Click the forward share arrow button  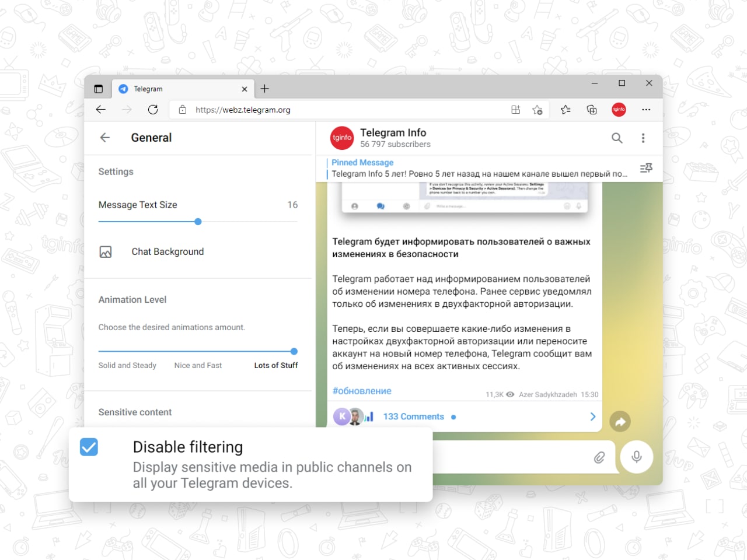point(620,422)
